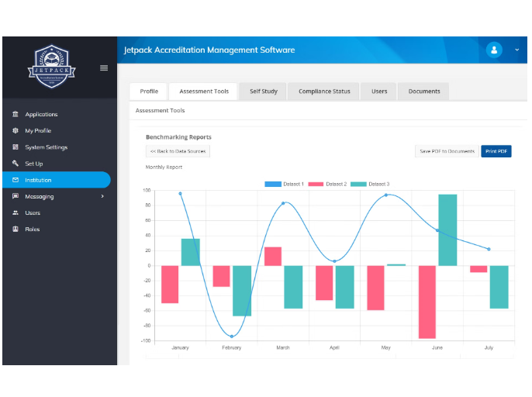Click the Messaging chat icon
The height and width of the screenshot is (397, 532).
16,196
